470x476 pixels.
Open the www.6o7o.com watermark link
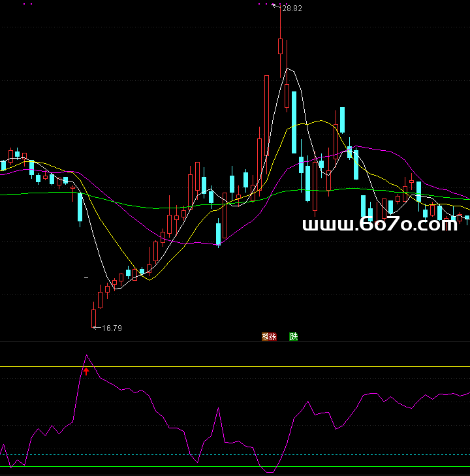[379, 225]
